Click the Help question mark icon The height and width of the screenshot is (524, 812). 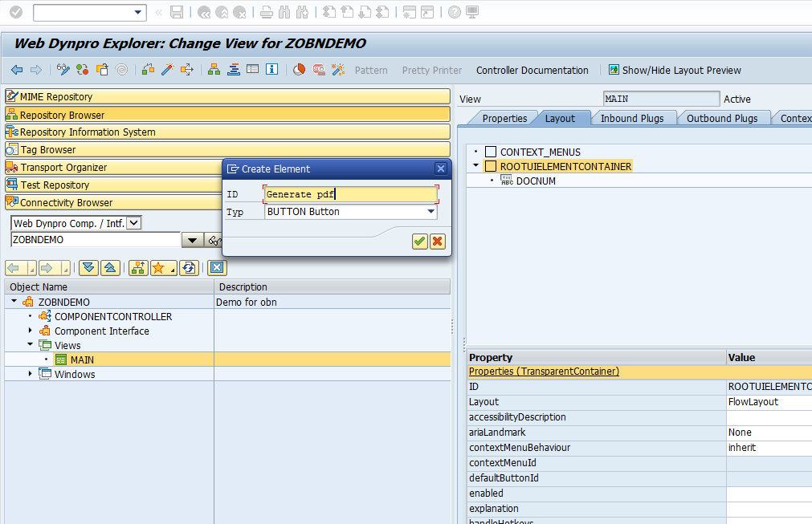tap(454, 12)
